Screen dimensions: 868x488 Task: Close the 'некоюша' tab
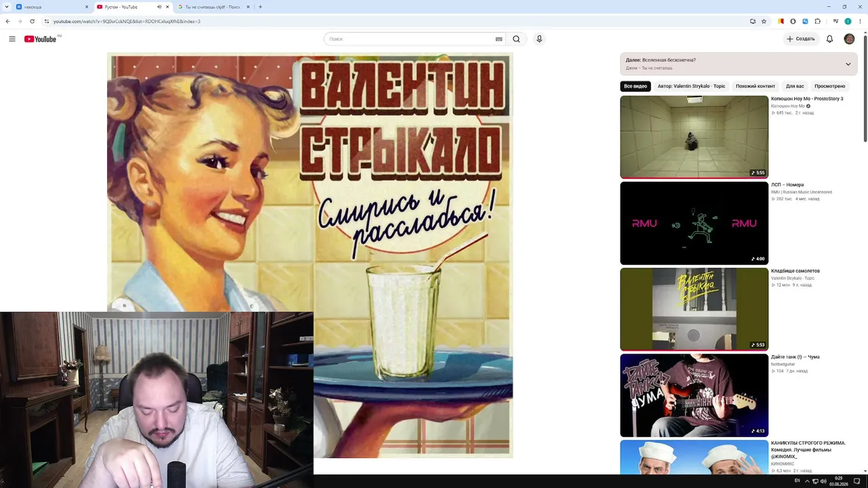(87, 7)
